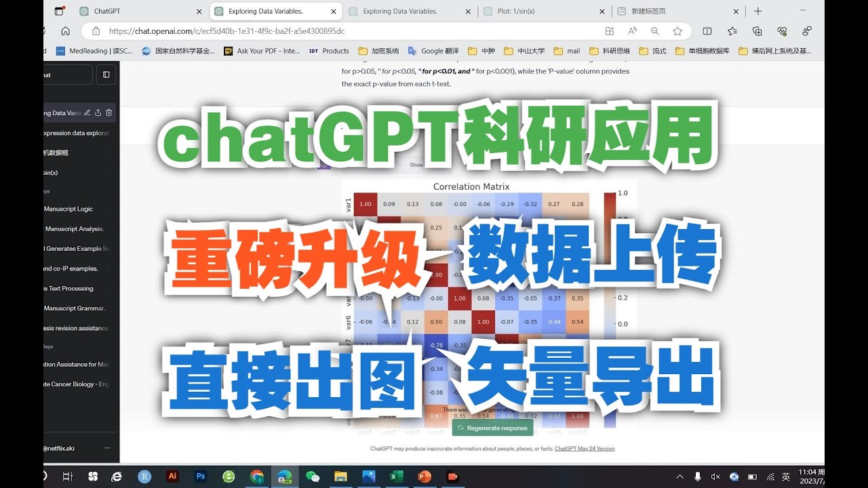
Task: Open RStudio from the taskbar
Action: pyautogui.click(x=144, y=476)
